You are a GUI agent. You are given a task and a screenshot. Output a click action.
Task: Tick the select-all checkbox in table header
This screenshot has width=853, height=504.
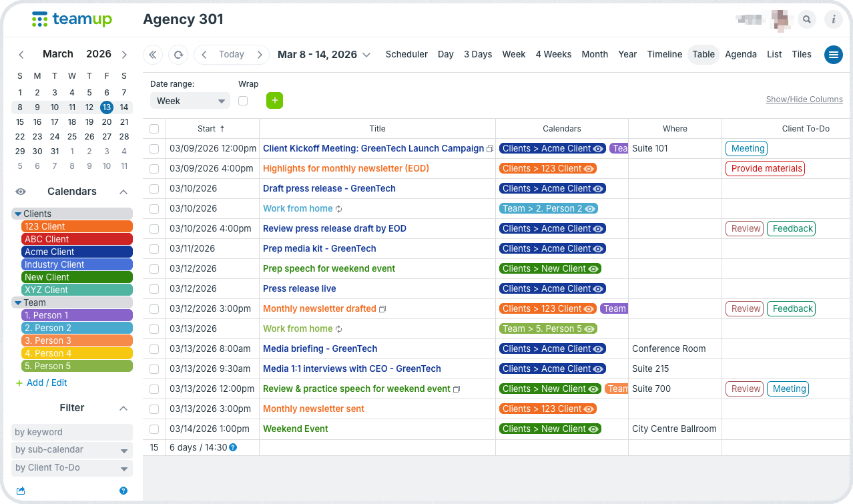(154, 129)
